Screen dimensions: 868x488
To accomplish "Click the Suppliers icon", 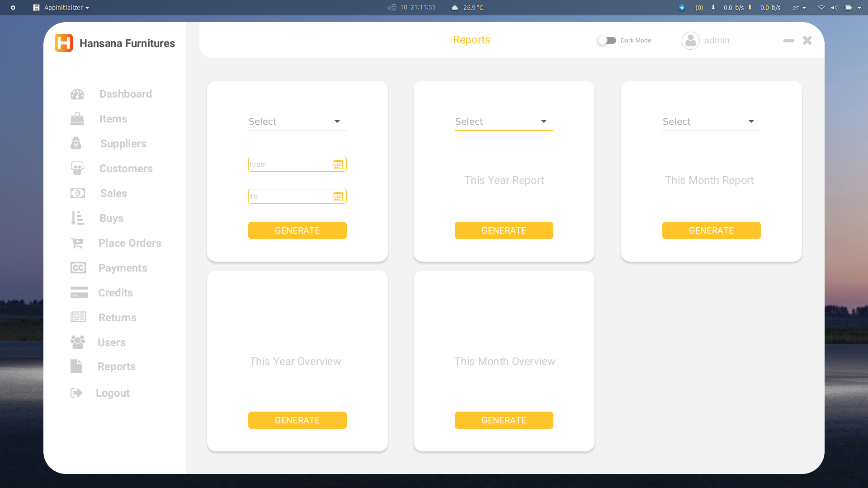I will coord(76,143).
